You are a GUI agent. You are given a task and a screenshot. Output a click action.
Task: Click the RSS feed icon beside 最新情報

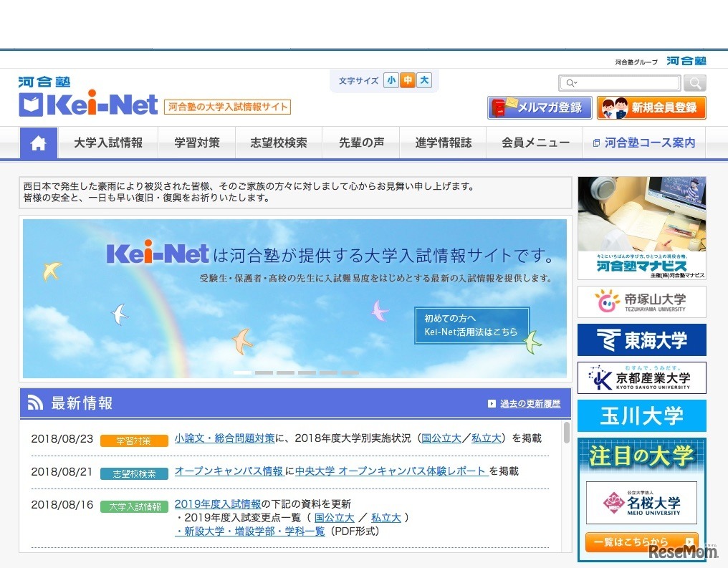36,403
